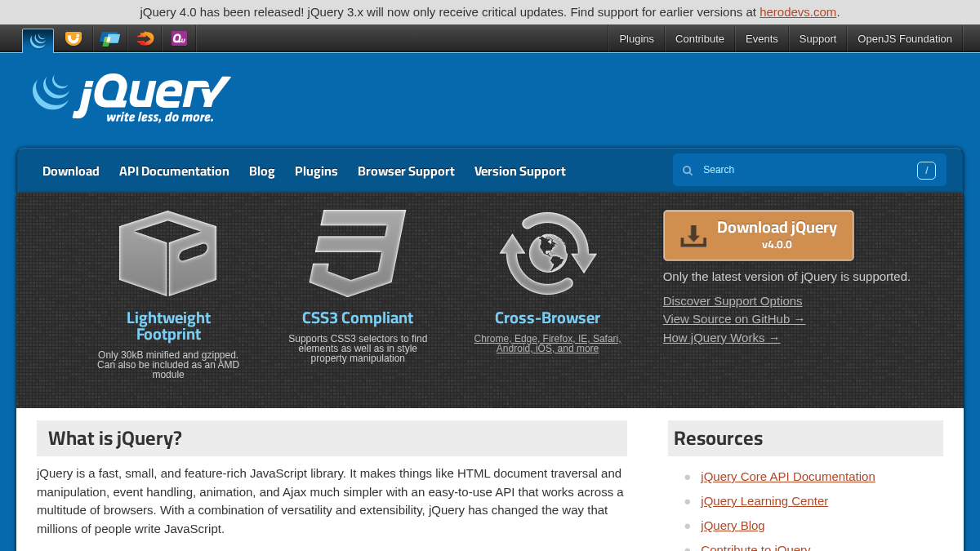Click 'Only the latest version' notice text
This screenshot has height=551, width=980.
786,276
